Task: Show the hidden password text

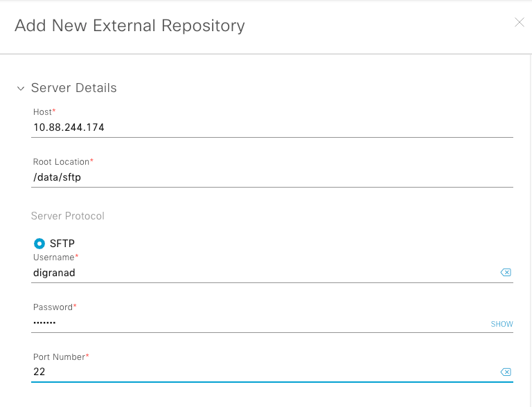Action: (x=502, y=324)
